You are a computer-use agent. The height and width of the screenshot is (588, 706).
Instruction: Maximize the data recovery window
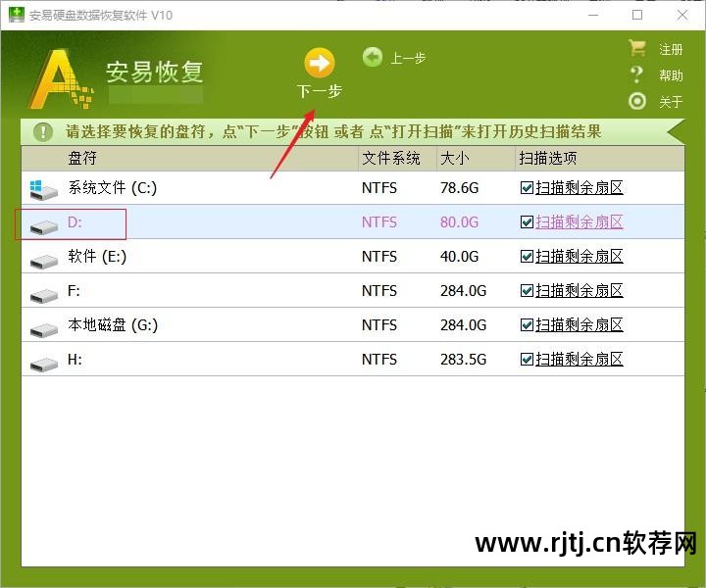[637, 15]
